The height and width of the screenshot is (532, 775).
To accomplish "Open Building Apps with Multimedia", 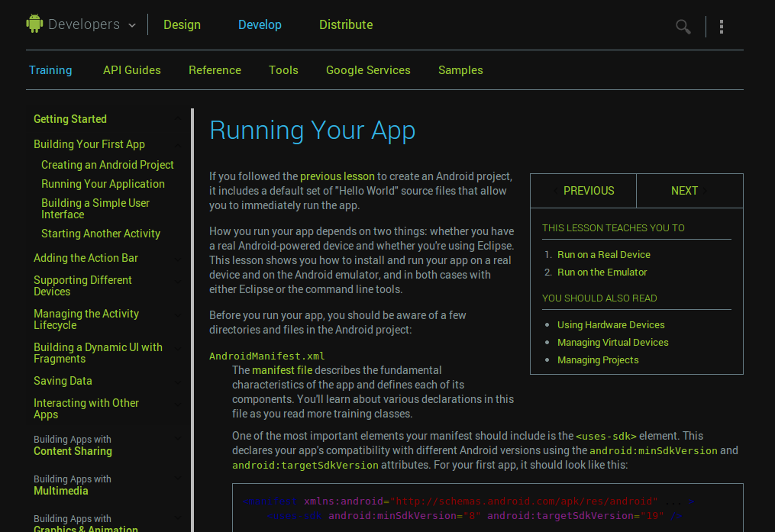I will tap(73, 485).
